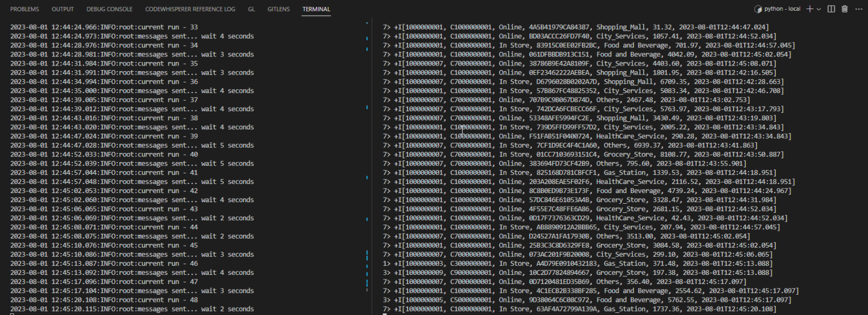Select the DEBUG CONSOLE tab

[x=110, y=9]
